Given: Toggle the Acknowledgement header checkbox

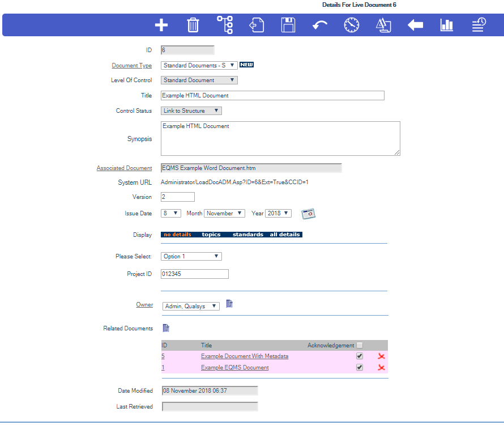Looking at the screenshot, I should coord(360,345).
